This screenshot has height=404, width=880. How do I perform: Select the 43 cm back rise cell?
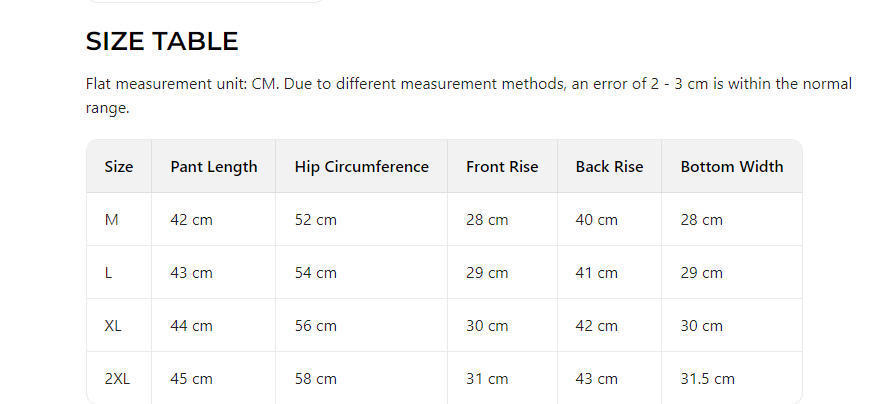click(597, 379)
